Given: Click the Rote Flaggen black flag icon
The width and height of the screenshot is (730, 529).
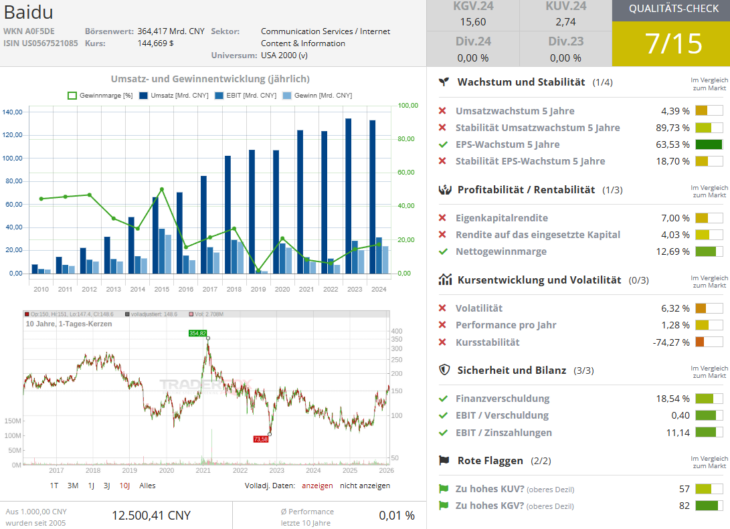Looking at the screenshot, I should 445,460.
